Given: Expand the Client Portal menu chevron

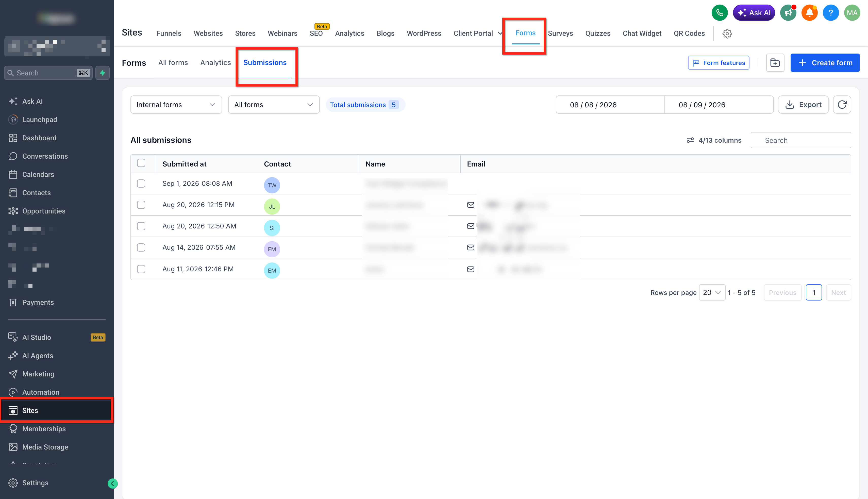Looking at the screenshot, I should tap(500, 33).
